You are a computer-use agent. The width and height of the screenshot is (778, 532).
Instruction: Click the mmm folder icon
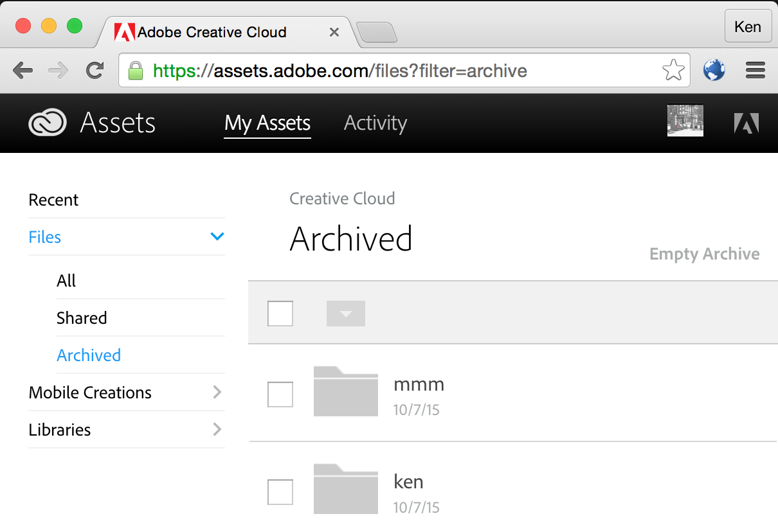[x=346, y=391]
